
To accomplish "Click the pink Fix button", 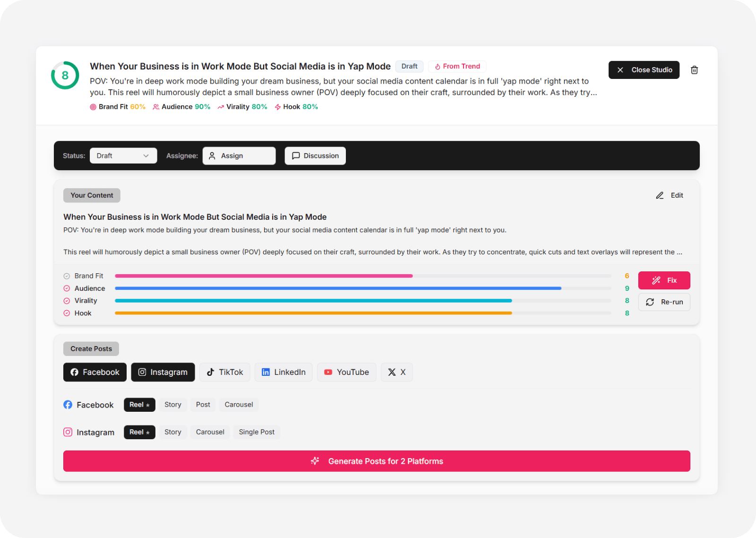I will pos(664,280).
